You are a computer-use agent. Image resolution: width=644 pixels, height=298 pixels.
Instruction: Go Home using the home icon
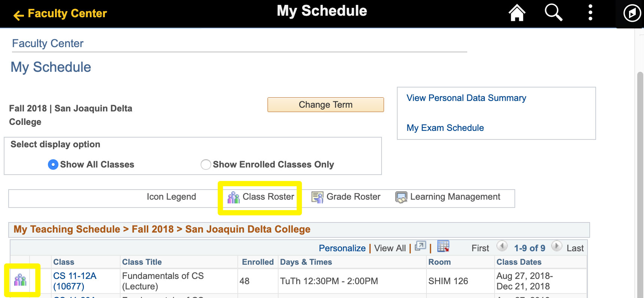point(517,12)
